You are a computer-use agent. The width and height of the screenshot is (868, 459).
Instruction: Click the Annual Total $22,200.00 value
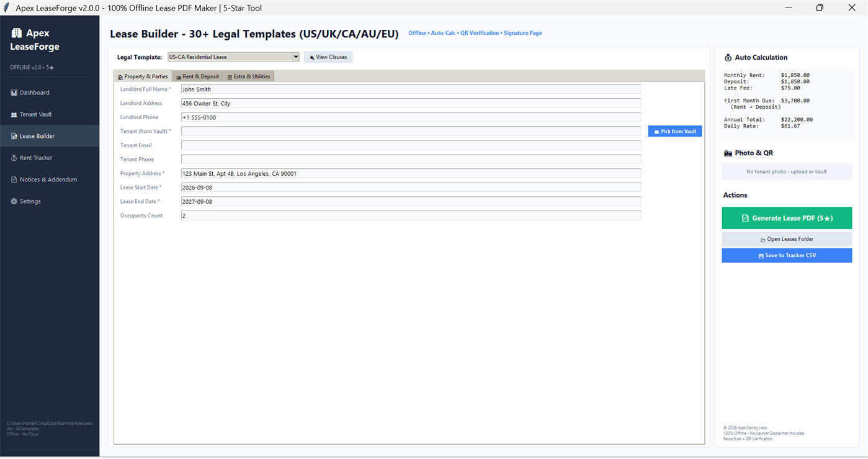pyautogui.click(x=797, y=120)
